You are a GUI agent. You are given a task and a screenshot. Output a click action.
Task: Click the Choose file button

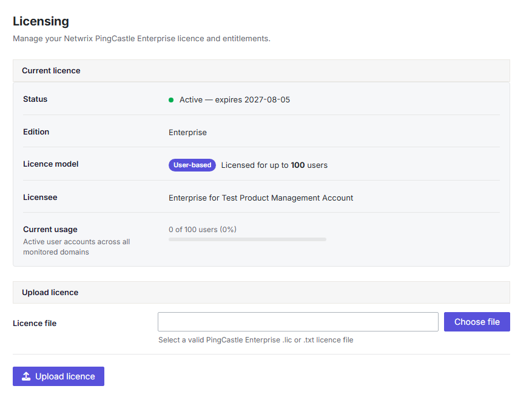tap(477, 322)
